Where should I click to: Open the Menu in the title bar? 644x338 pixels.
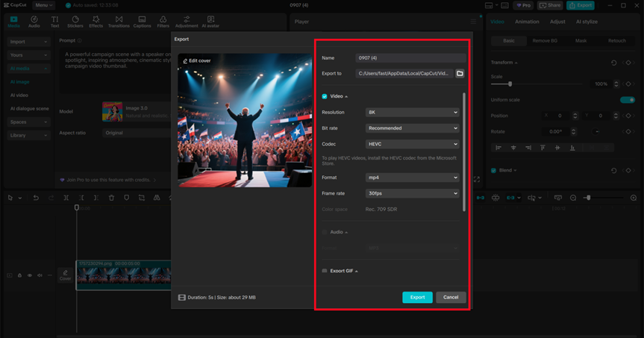coord(43,5)
